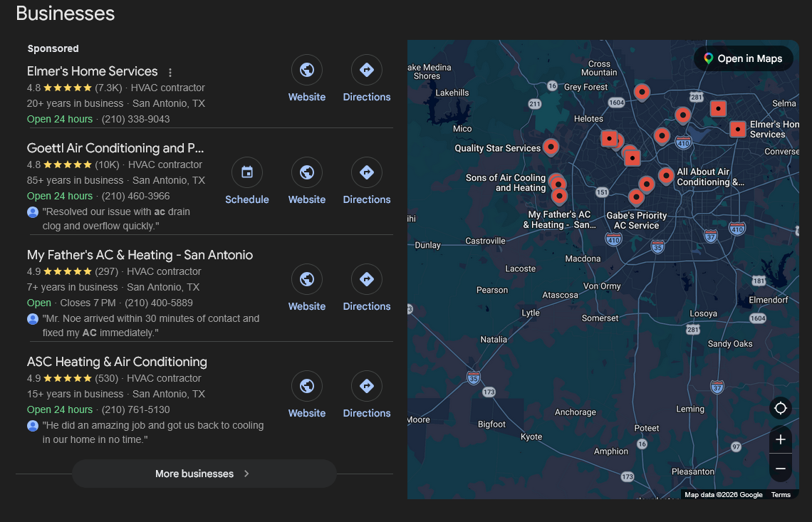Expand the More businesses list
Image resolution: width=812 pixels, height=522 pixels.
pyautogui.click(x=204, y=474)
